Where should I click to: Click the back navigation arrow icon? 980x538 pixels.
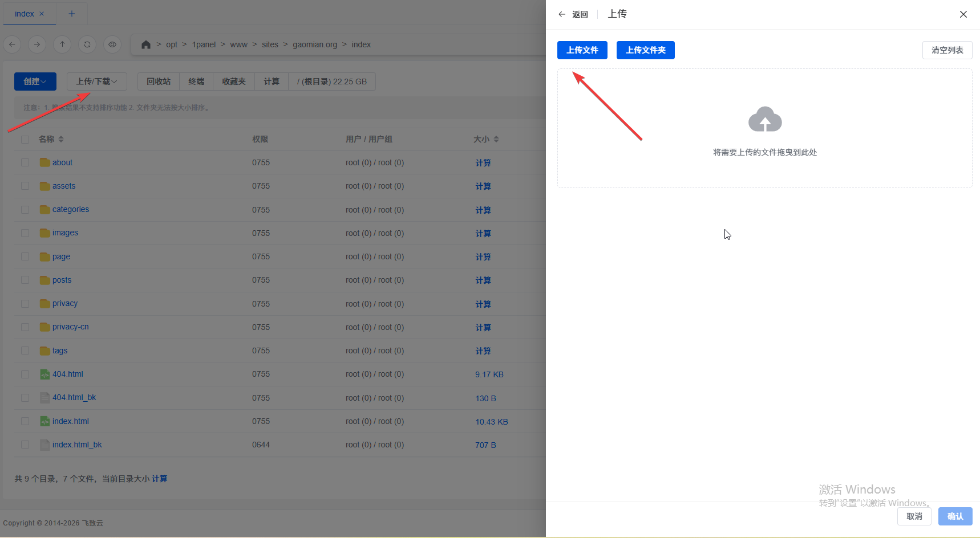coord(12,44)
